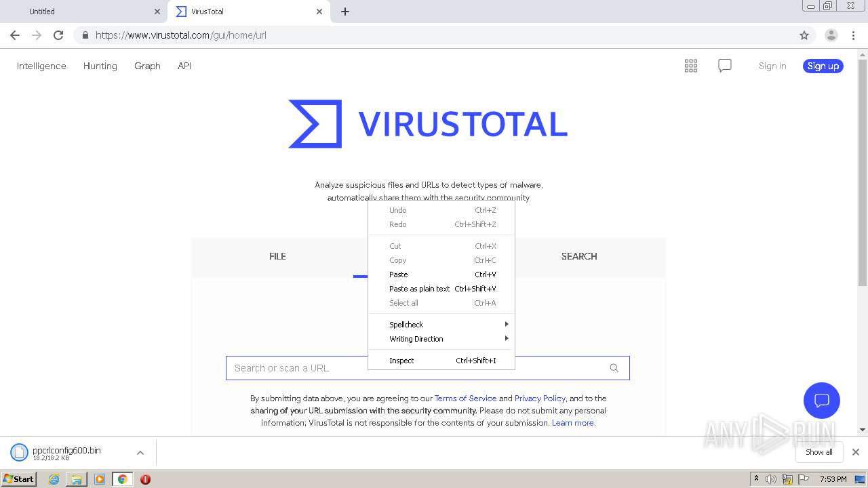Open the Windows Start menu
The width and height of the screenshot is (868, 488).
coord(19,479)
